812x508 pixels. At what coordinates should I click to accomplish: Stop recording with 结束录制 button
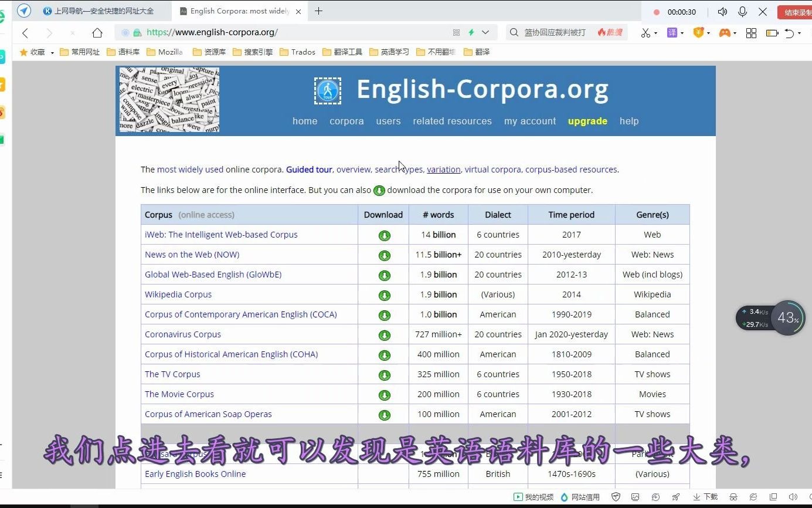coord(795,12)
